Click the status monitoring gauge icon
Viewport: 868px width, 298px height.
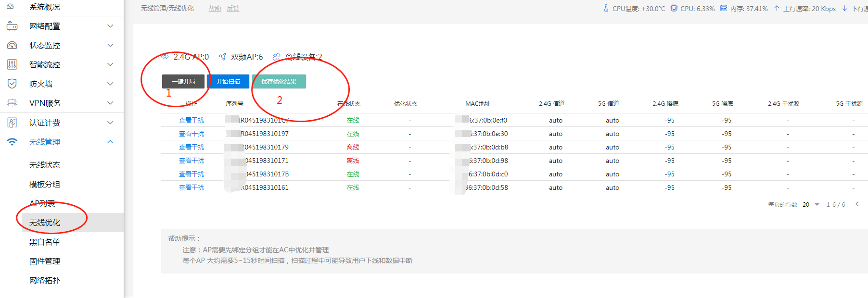12,46
